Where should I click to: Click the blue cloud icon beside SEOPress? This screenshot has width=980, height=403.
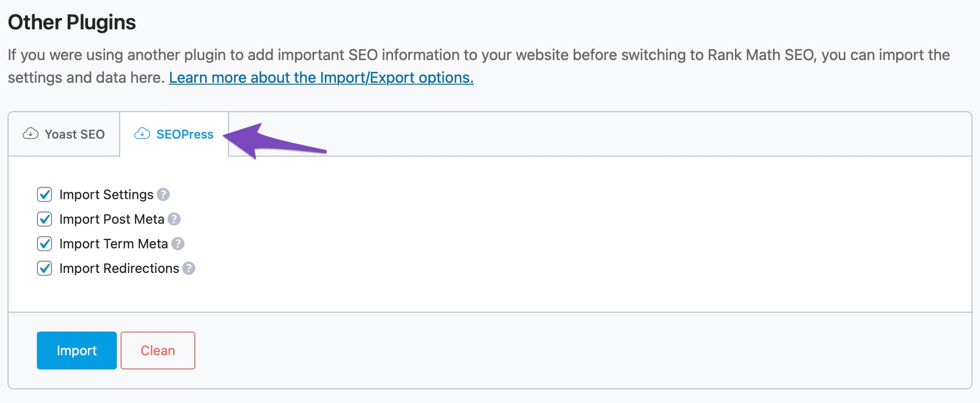(x=142, y=134)
